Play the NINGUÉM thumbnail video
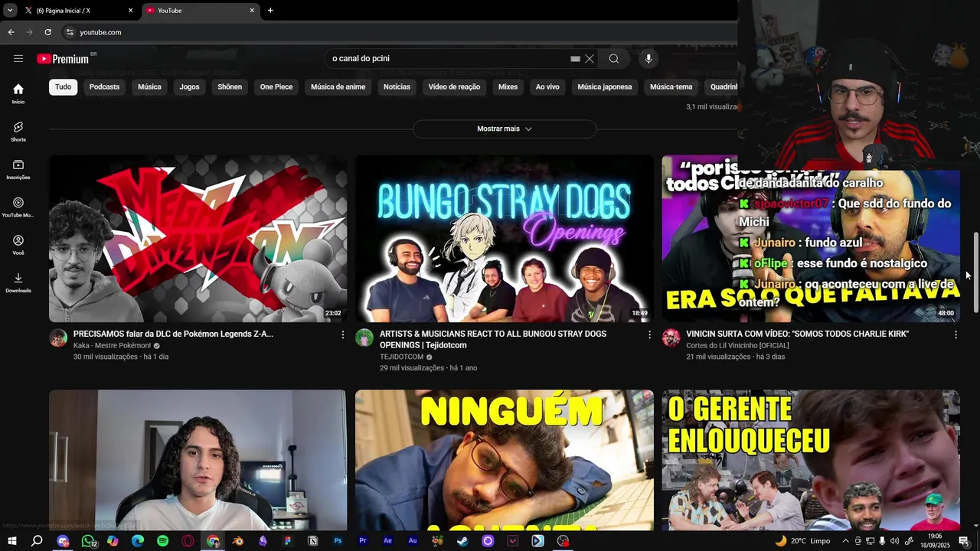980x551 pixels. [505, 460]
